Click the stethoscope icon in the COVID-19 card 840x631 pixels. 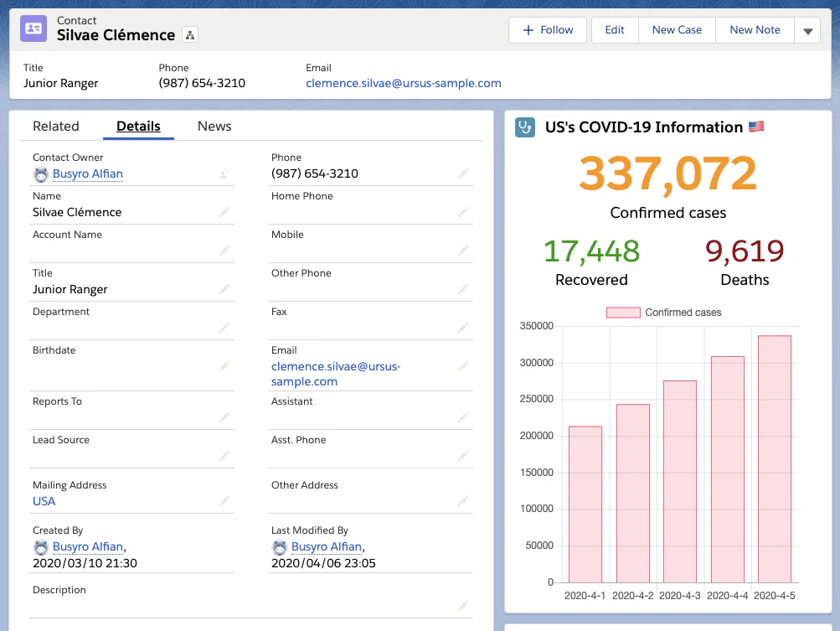[525, 127]
